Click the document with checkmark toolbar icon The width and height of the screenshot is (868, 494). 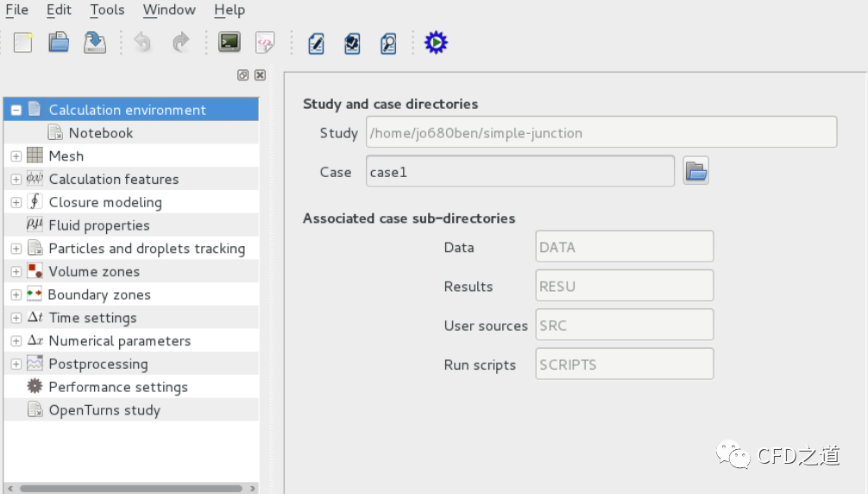[x=352, y=42]
